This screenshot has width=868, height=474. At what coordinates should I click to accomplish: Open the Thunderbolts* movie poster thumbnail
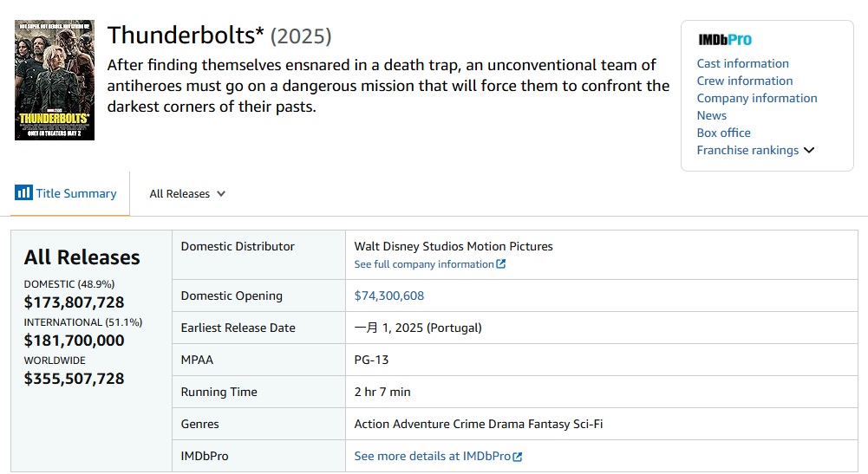click(x=55, y=81)
